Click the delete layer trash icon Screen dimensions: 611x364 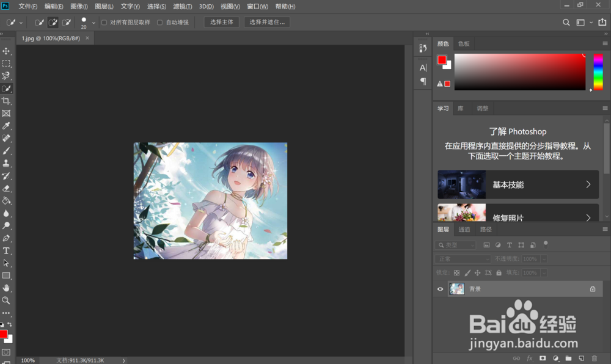click(595, 358)
